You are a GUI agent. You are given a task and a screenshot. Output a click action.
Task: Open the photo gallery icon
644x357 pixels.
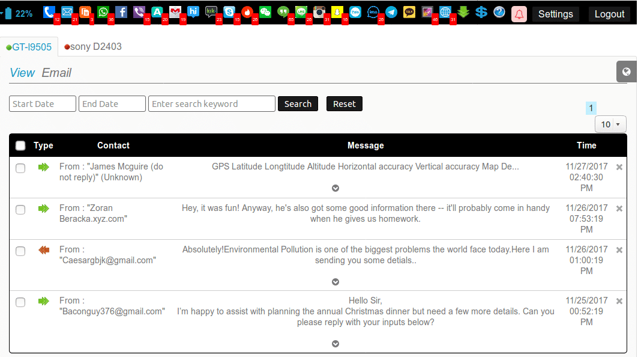[x=427, y=12]
